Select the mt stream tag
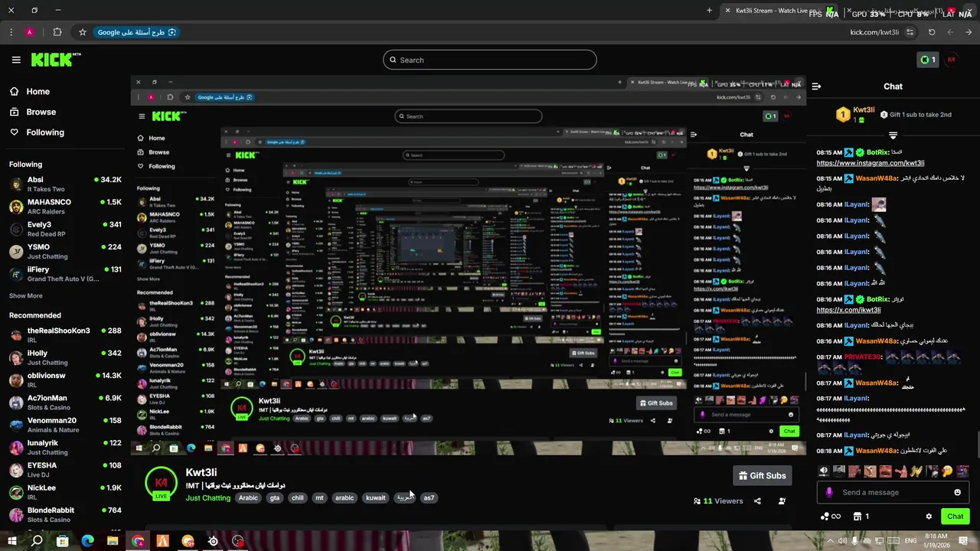The image size is (980, 551). point(319,497)
